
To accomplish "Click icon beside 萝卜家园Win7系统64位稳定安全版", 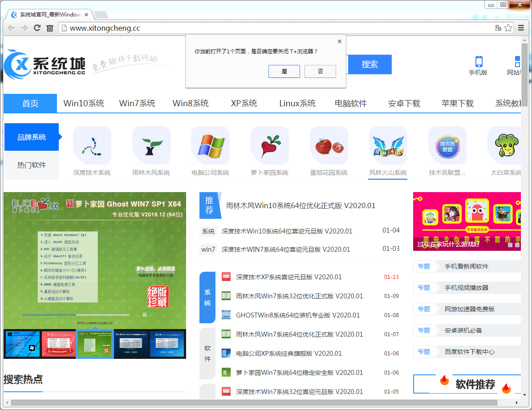I will point(226,372).
